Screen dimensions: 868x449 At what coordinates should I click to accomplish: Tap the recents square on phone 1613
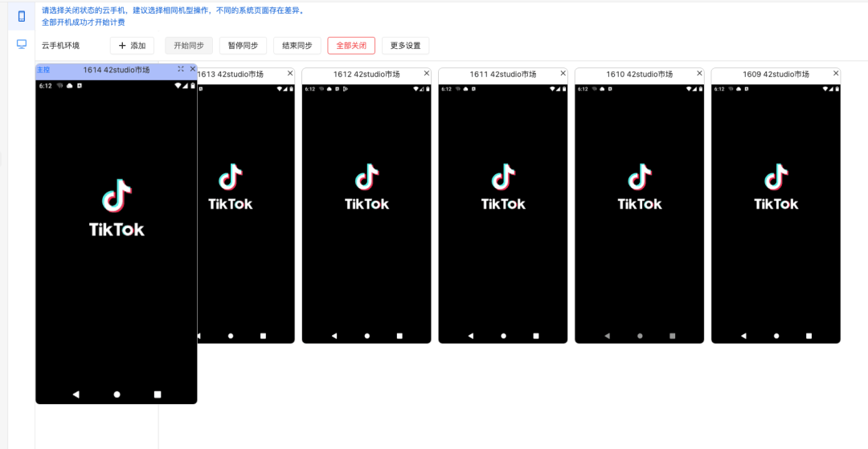point(263,336)
